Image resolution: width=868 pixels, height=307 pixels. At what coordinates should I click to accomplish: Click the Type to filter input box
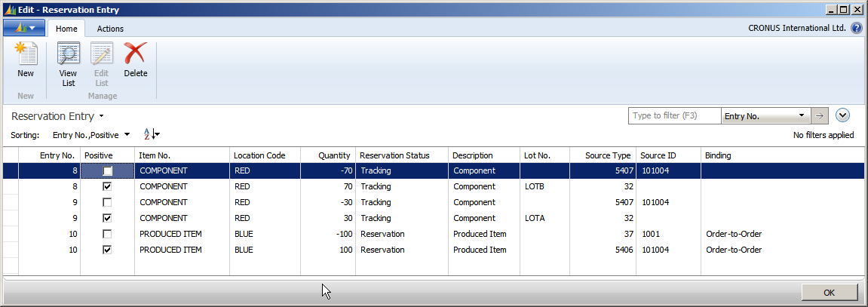[x=674, y=116]
